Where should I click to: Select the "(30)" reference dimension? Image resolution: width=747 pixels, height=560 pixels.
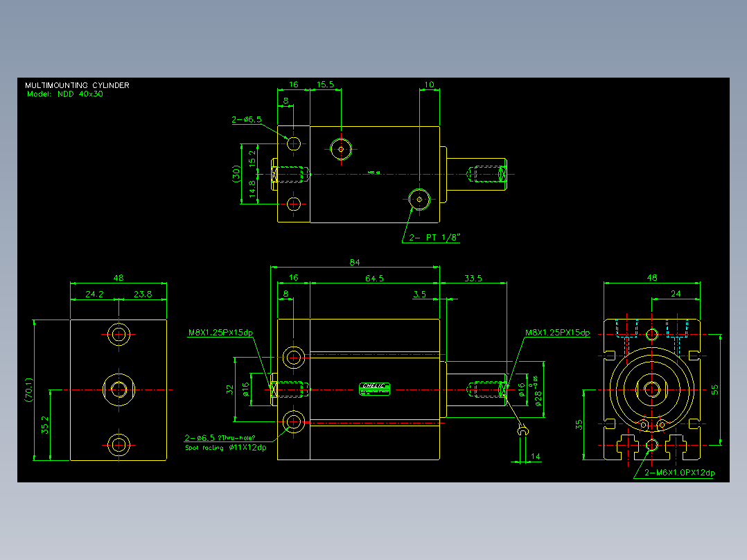[236, 174]
